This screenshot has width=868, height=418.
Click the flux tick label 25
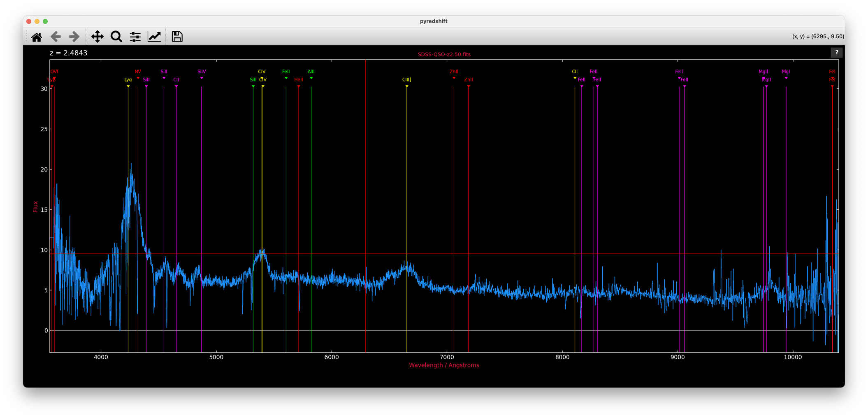(44, 129)
